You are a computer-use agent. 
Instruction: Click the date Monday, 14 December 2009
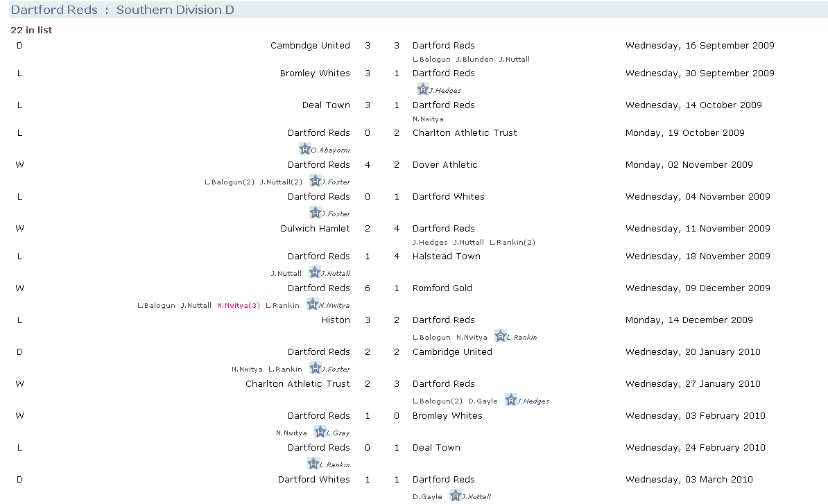[x=689, y=320]
